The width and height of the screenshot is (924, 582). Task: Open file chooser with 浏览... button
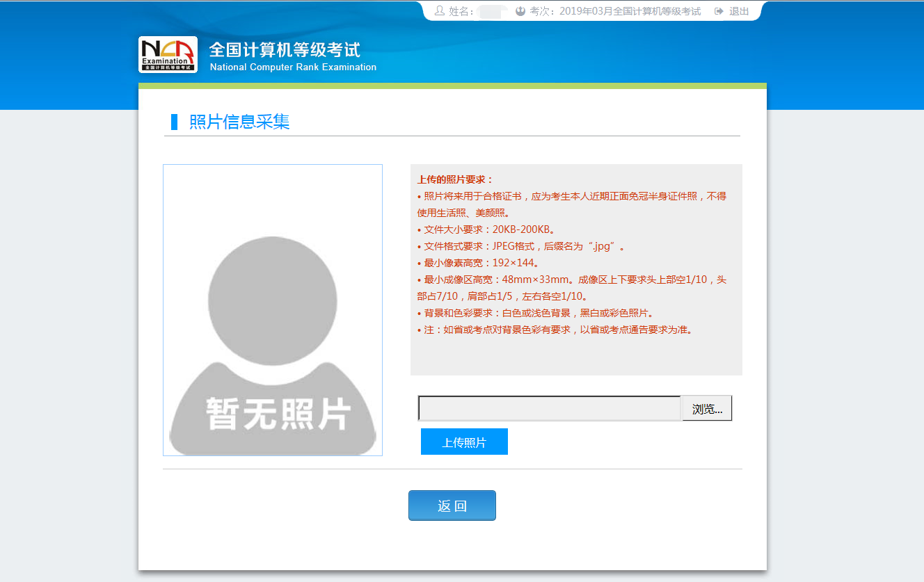(707, 408)
